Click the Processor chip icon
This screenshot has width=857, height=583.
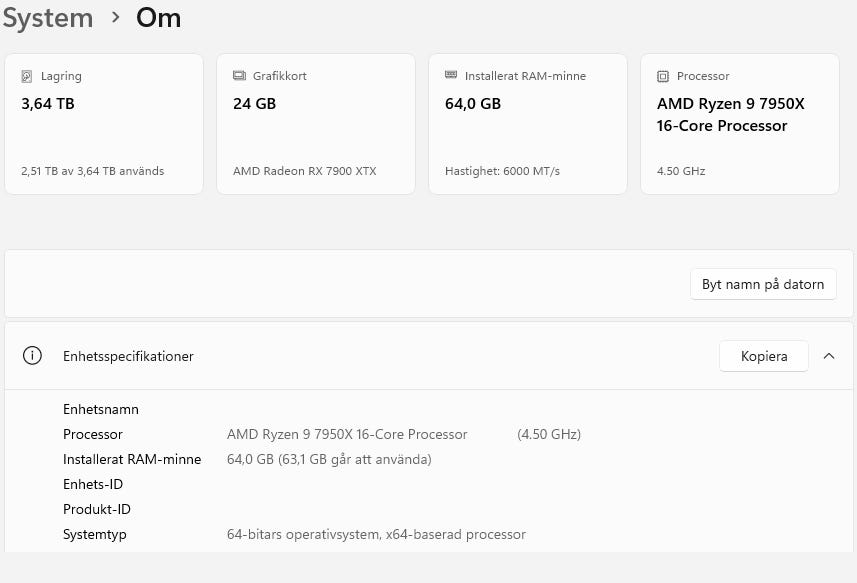[x=663, y=76]
